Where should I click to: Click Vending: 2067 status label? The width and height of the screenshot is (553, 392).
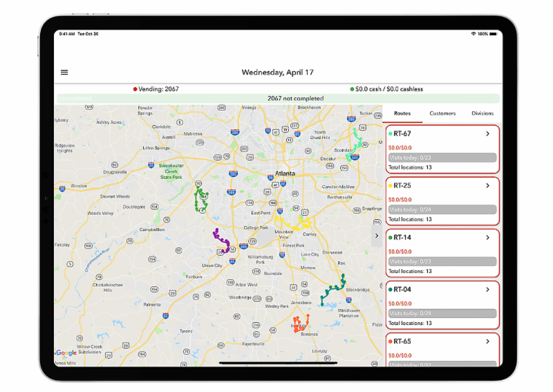[x=158, y=89]
